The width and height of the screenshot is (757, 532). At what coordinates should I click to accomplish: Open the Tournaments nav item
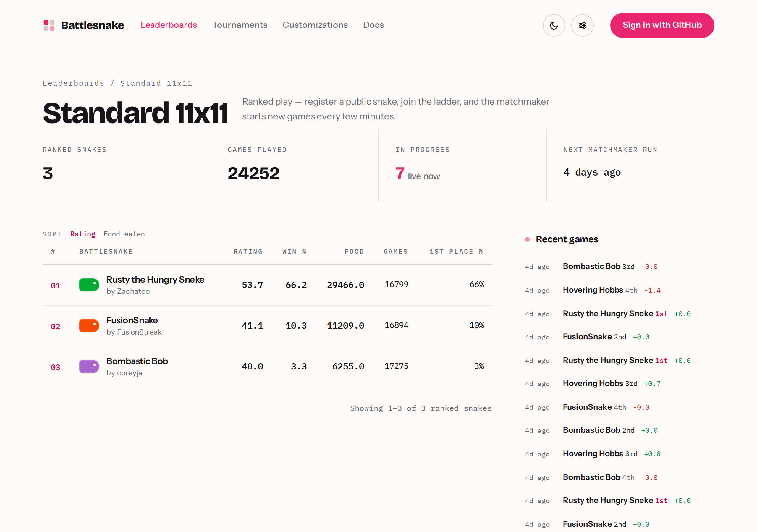pyautogui.click(x=240, y=25)
